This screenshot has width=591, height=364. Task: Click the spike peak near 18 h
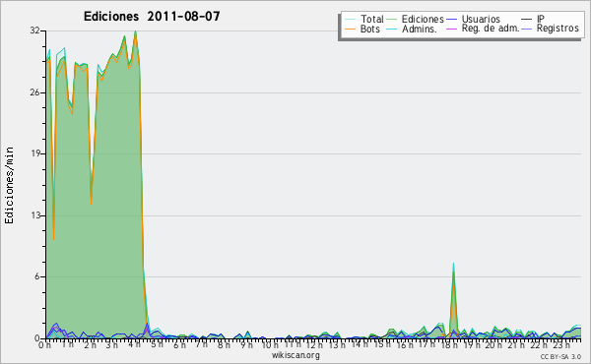pyautogui.click(x=453, y=264)
